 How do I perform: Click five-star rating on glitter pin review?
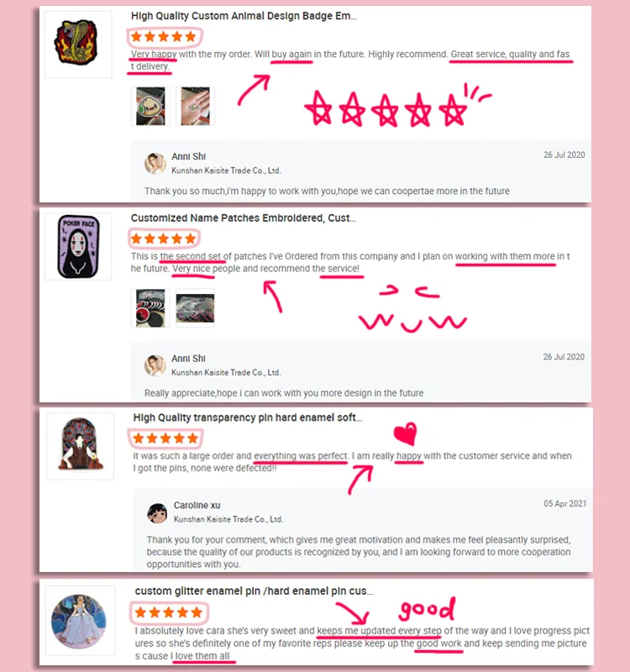point(169,612)
